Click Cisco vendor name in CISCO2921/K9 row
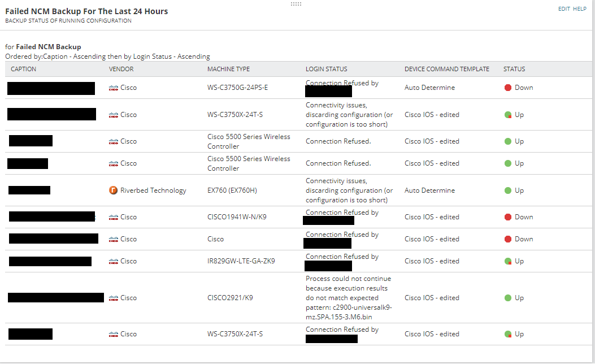595x364 pixels. pos(128,298)
